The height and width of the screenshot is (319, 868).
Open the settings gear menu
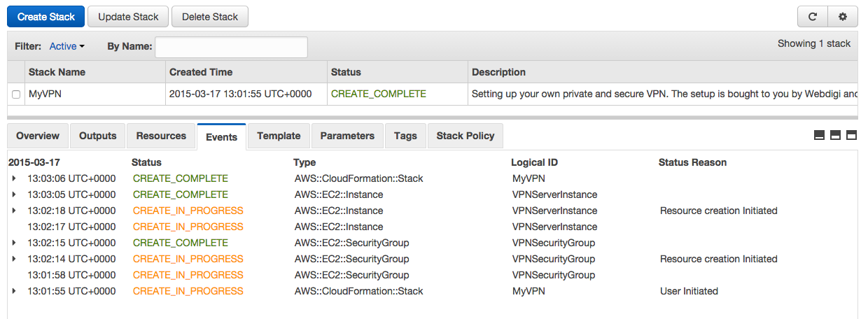tap(843, 17)
